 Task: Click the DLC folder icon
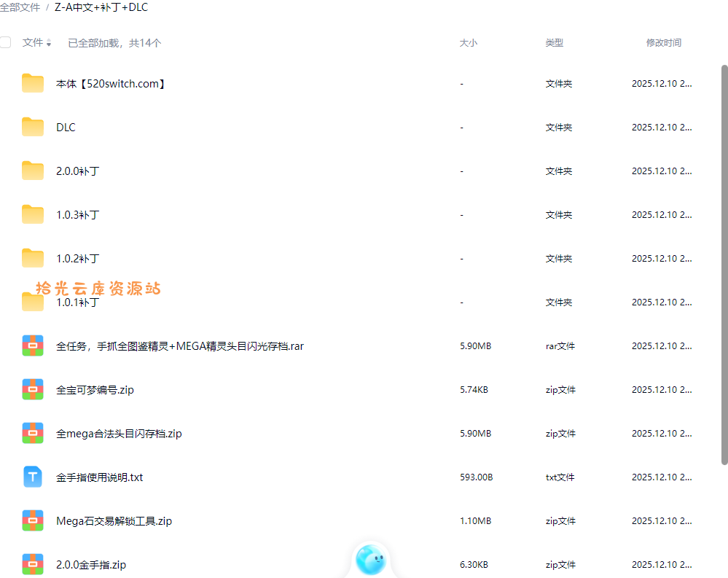32,127
